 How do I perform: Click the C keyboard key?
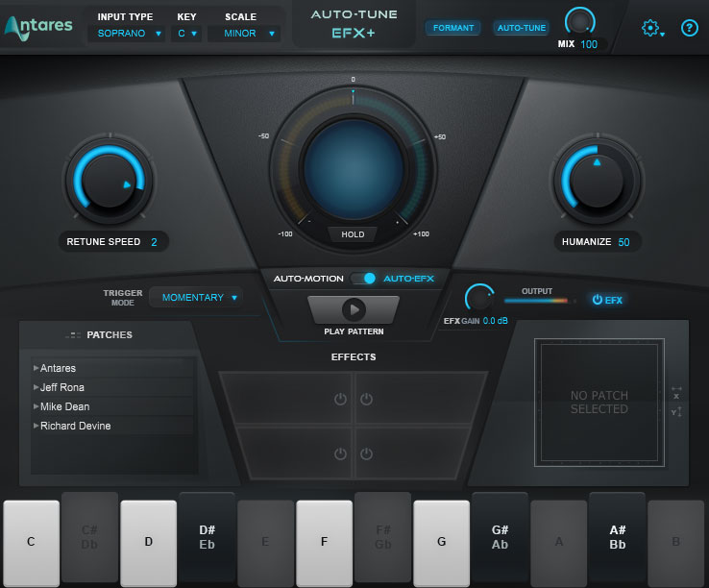pos(31,542)
